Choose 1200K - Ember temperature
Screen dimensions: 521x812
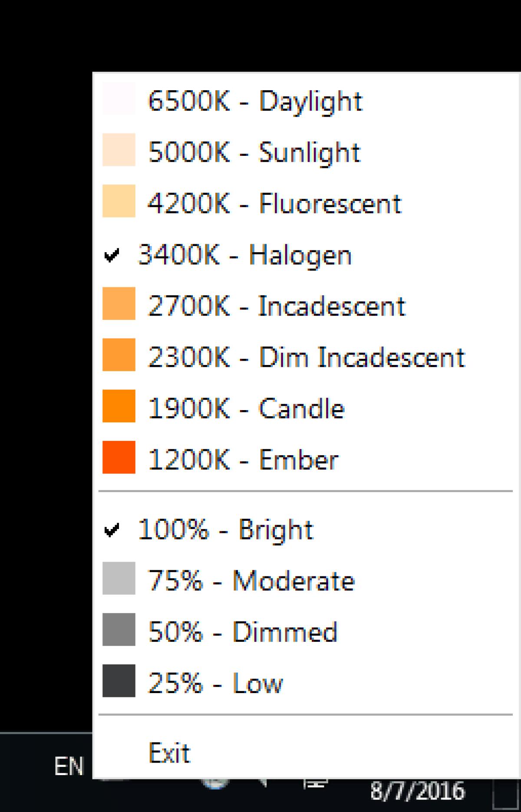243,459
